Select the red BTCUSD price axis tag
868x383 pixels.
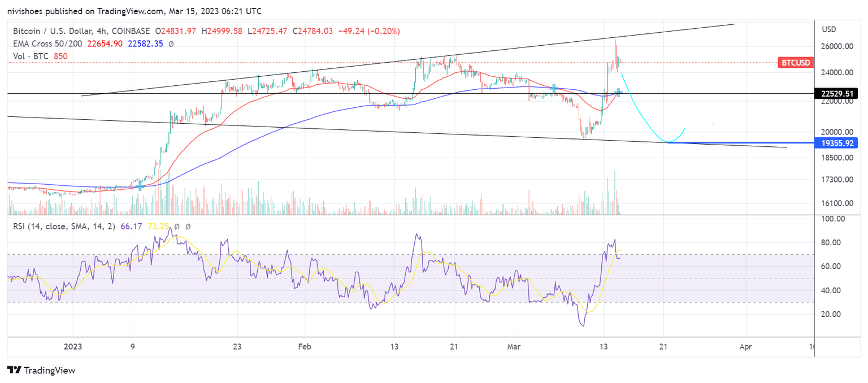[795, 63]
